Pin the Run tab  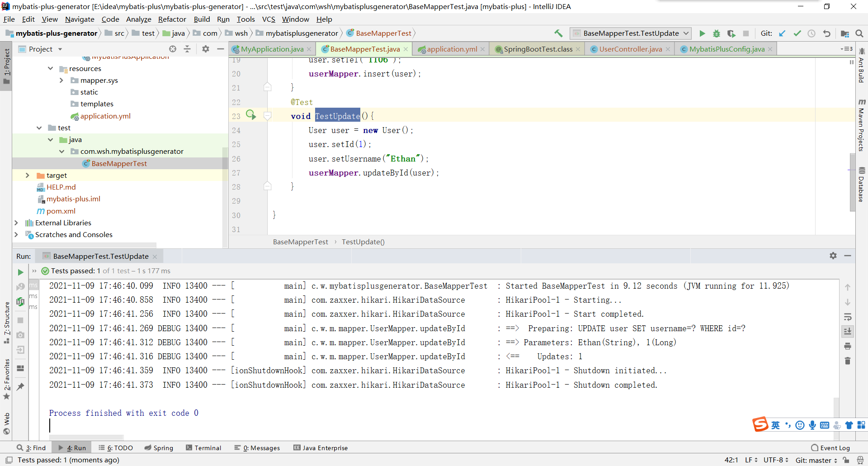click(x=20, y=387)
